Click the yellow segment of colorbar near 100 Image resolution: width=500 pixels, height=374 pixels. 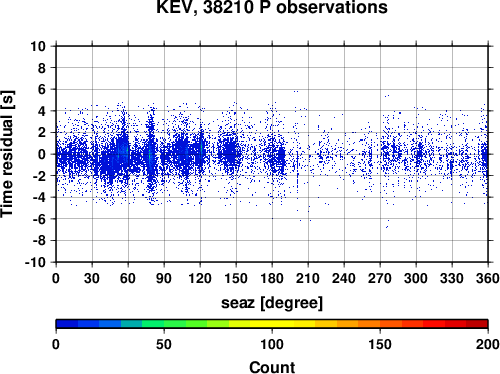click(272, 324)
